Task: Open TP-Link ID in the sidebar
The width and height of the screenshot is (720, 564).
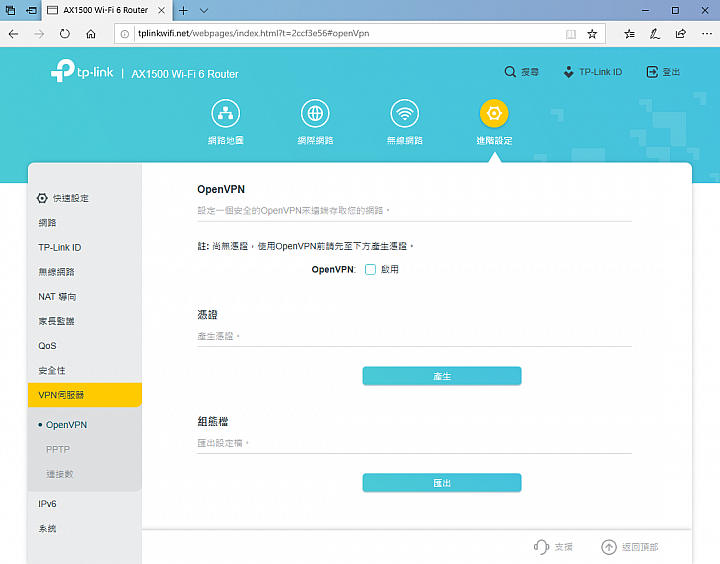Action: coord(60,248)
